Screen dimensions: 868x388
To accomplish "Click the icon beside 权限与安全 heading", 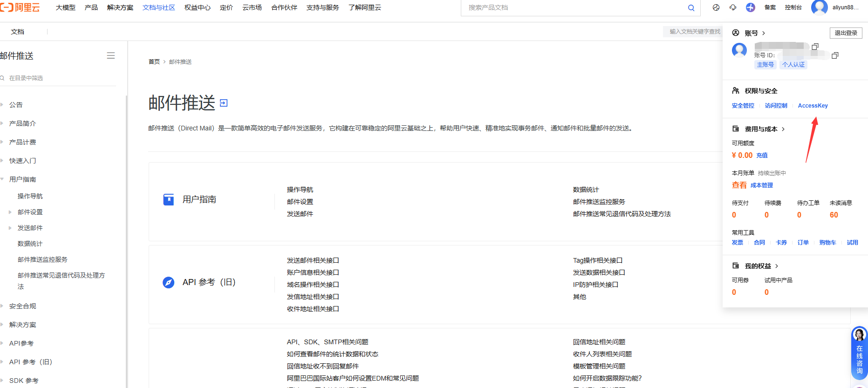I will click(x=736, y=90).
